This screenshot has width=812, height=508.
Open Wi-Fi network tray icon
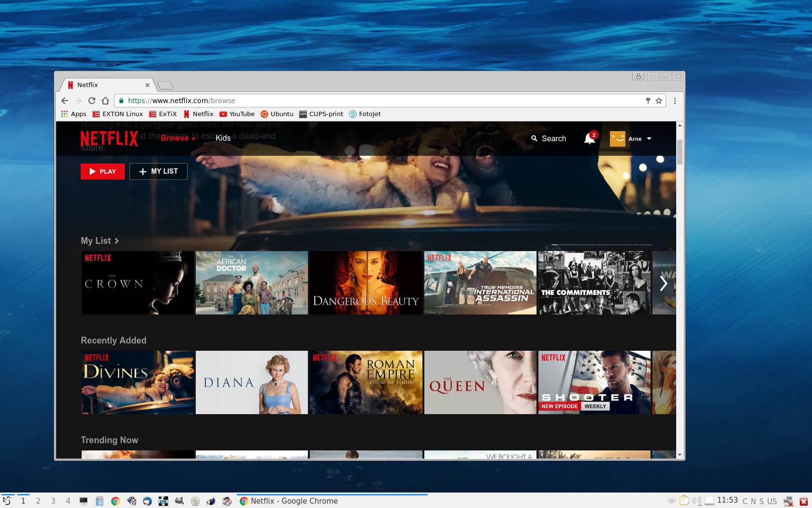(x=672, y=501)
